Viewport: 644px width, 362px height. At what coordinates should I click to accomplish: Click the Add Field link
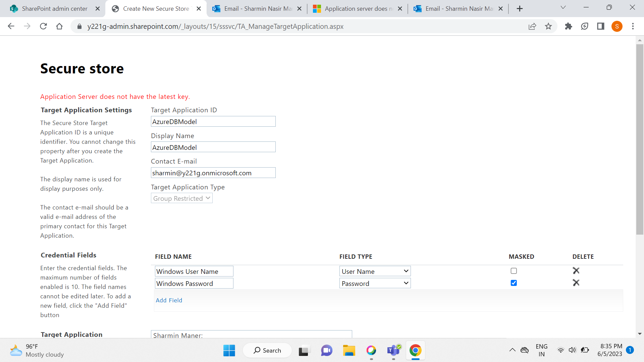(169, 300)
